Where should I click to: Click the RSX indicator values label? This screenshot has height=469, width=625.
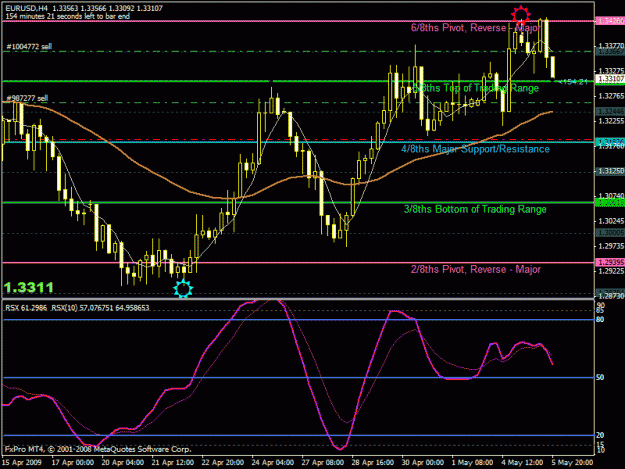[77, 308]
